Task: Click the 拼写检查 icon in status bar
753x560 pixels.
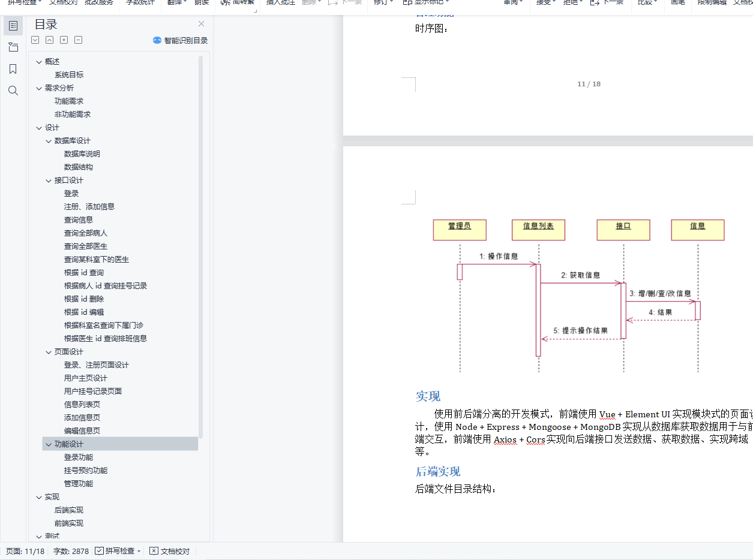Action: click(x=100, y=550)
